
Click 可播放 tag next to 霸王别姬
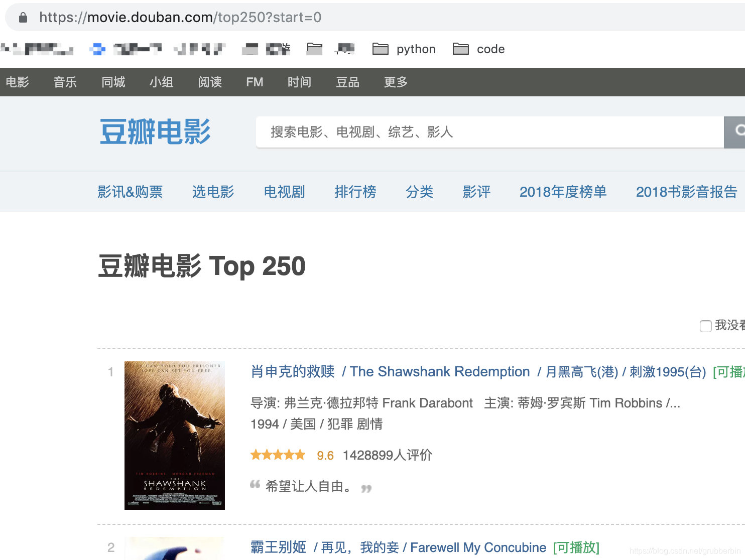point(576,547)
